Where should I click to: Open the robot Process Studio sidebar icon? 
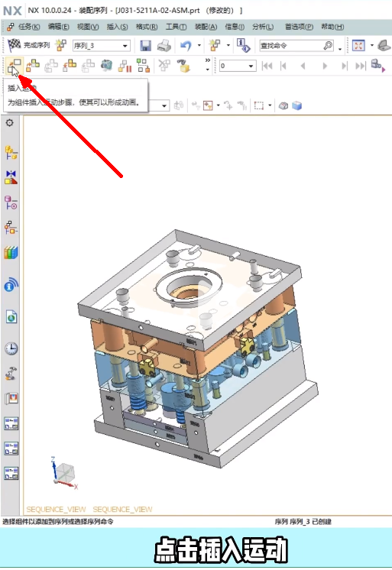tap(11, 374)
